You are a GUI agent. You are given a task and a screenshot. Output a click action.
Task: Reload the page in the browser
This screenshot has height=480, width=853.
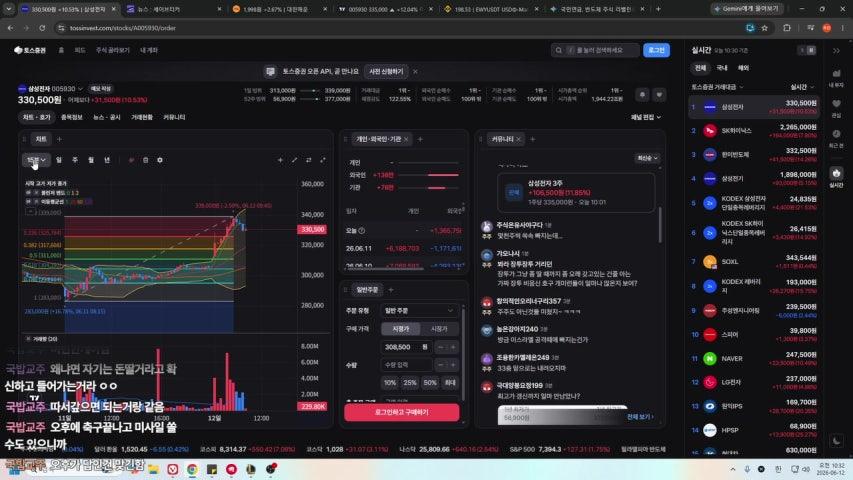tap(42, 28)
